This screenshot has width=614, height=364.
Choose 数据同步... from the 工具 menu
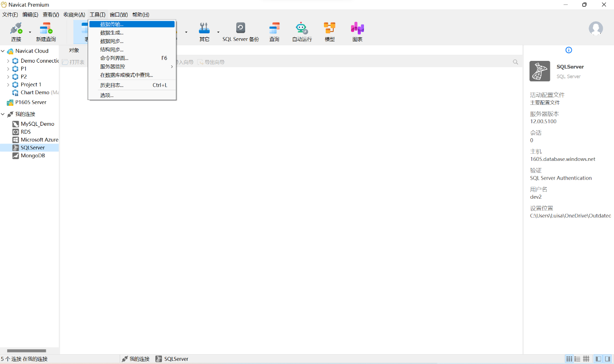(112, 41)
